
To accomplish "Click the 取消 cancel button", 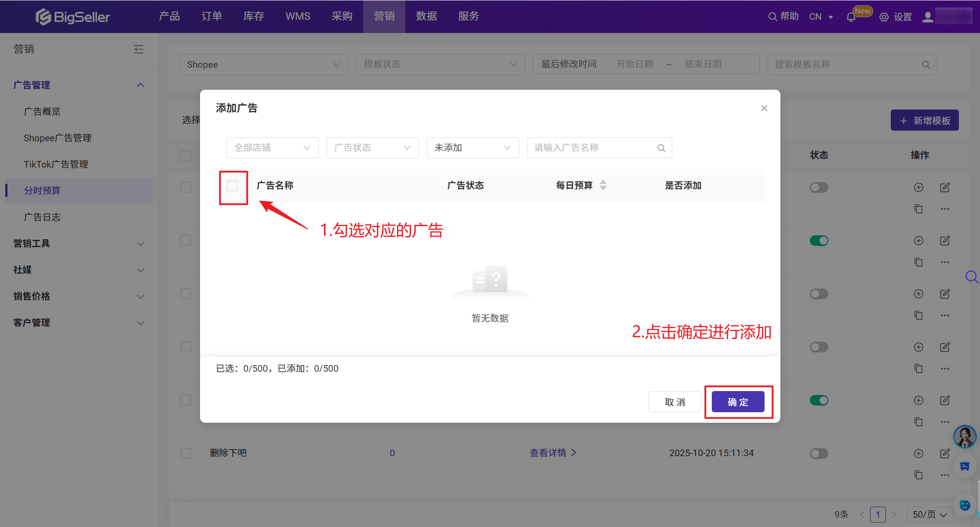I will pyautogui.click(x=674, y=402).
